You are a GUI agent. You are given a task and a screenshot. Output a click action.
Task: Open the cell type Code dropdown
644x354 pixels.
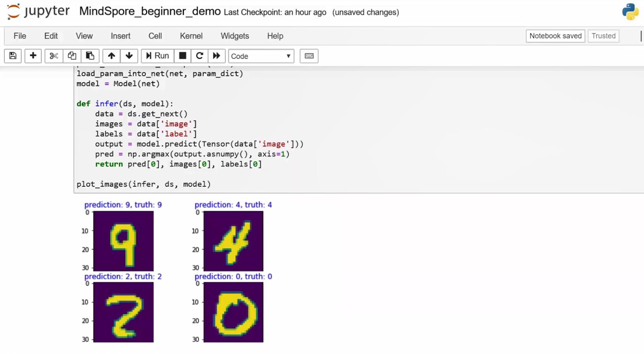click(x=261, y=56)
